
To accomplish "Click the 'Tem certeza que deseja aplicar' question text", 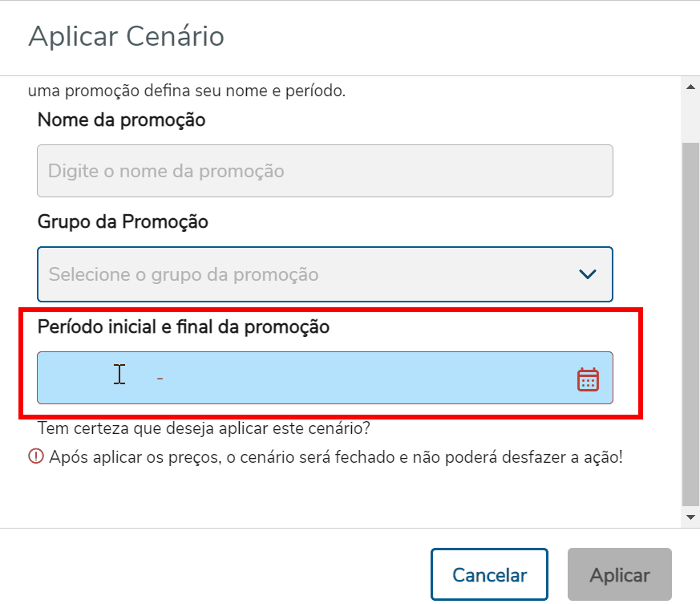I will 204,429.
